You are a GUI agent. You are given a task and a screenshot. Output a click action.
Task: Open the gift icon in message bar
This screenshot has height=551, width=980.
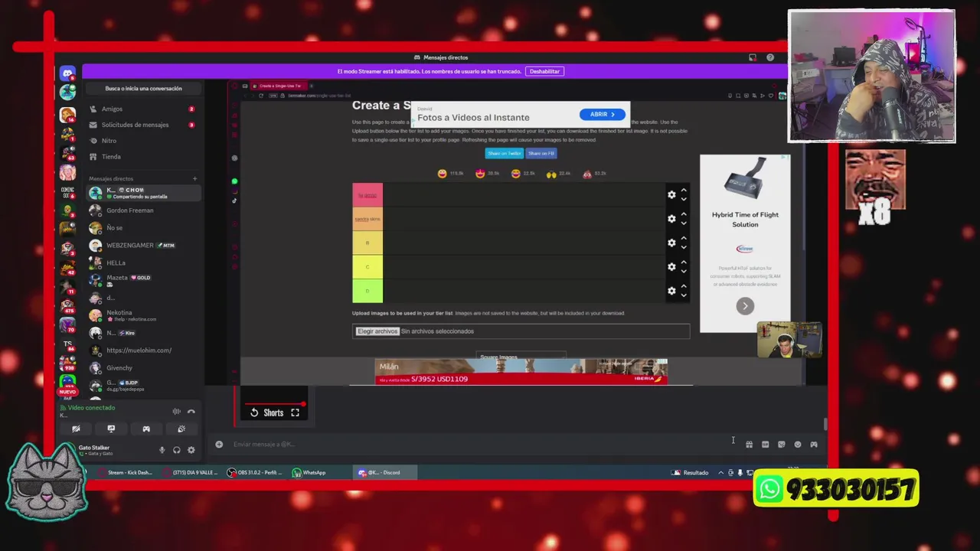pos(749,445)
